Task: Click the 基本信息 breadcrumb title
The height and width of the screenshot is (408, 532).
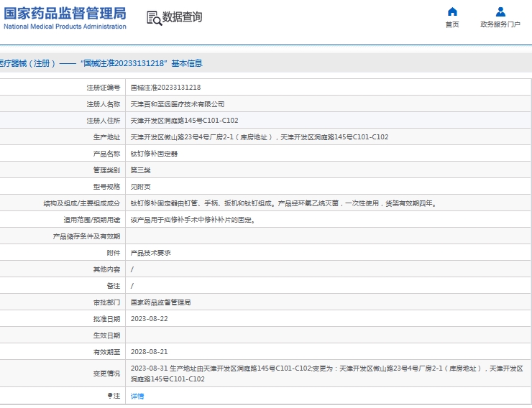Action: (187, 63)
